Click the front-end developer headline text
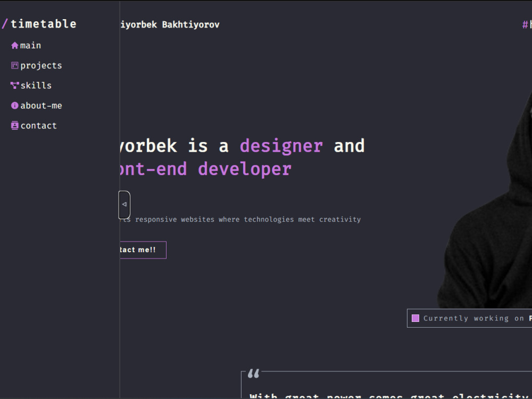 point(205,169)
